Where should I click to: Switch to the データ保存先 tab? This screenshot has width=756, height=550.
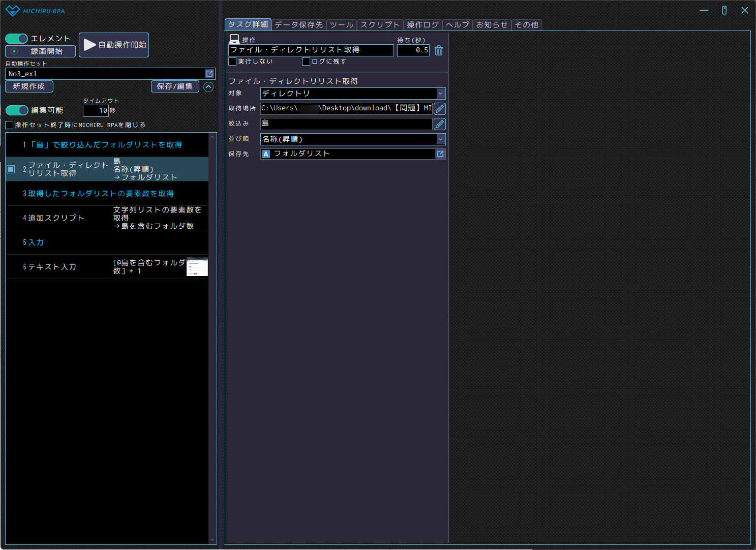[x=298, y=25]
